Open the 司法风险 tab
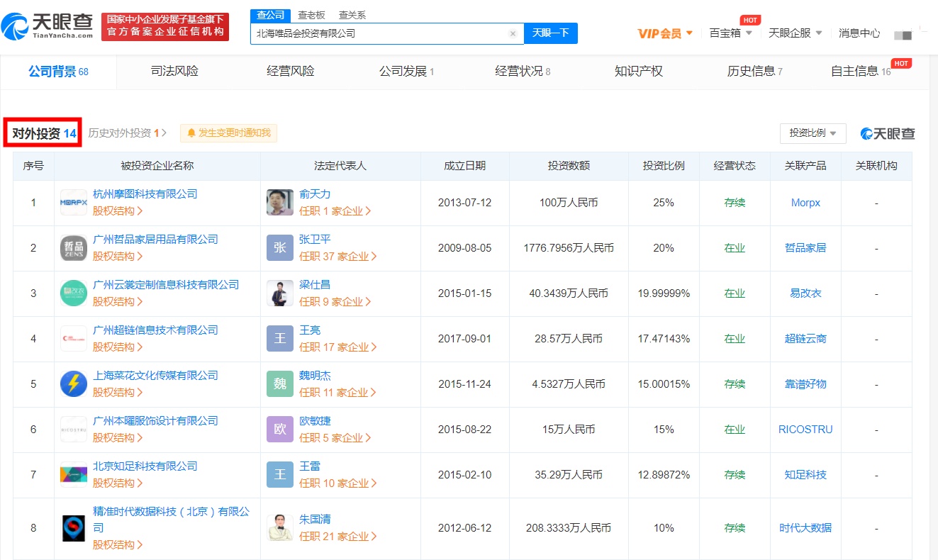 [174, 72]
